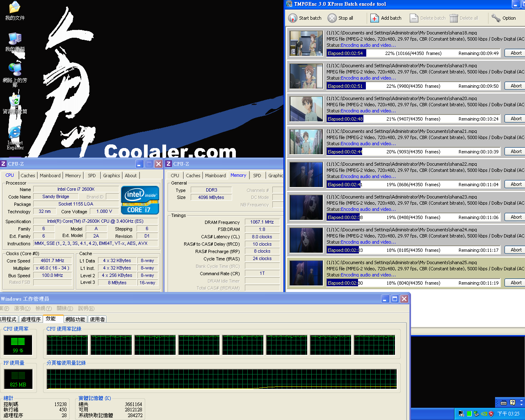Click the language bar help icon
Image resolution: width=525 pixels, height=420 pixels.
[512, 402]
